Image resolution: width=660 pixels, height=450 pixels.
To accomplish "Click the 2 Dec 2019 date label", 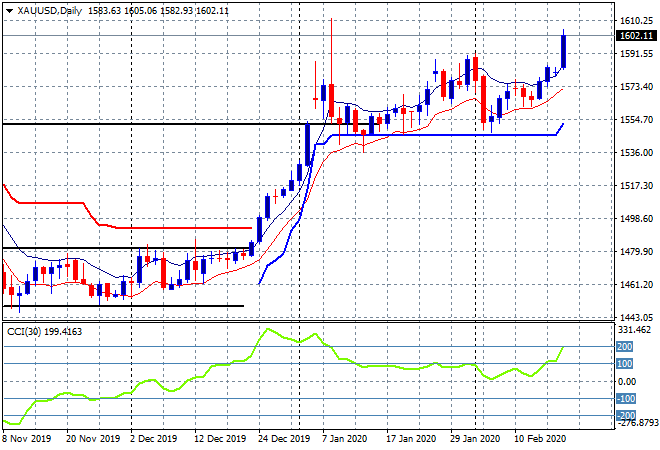I will tap(154, 439).
